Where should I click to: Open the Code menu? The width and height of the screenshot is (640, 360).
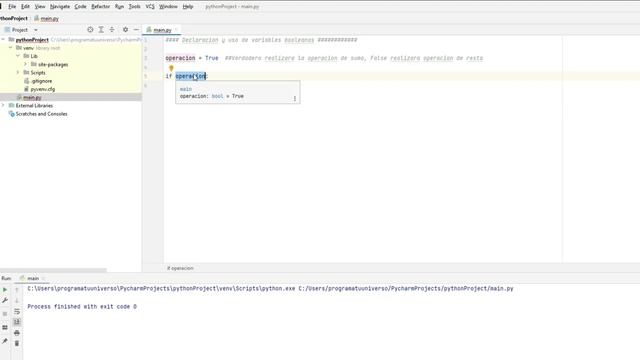pyautogui.click(x=80, y=7)
